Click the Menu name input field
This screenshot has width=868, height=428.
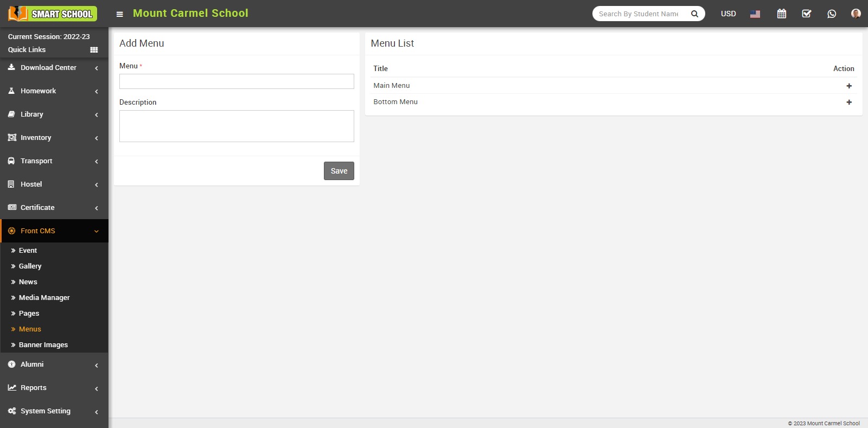237,81
